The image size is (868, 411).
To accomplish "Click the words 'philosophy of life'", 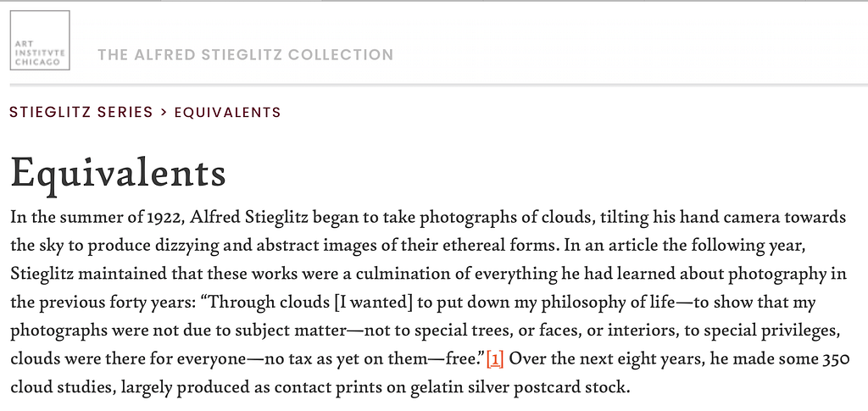I will tap(608, 303).
